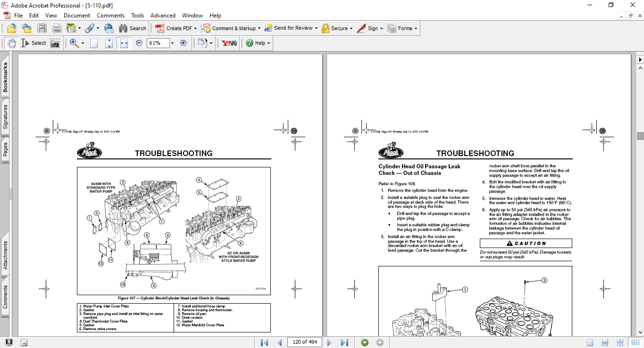
Task: Expand the Send for Review dropdown
Action: (x=316, y=28)
